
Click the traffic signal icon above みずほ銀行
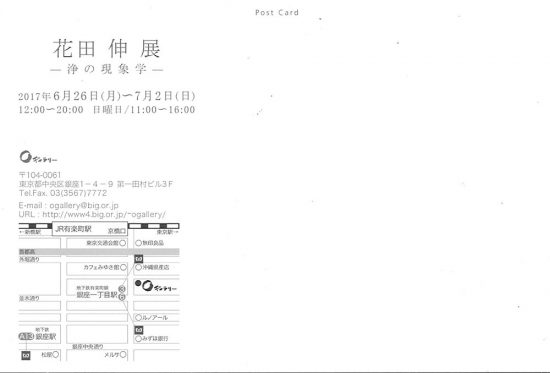[139, 330]
